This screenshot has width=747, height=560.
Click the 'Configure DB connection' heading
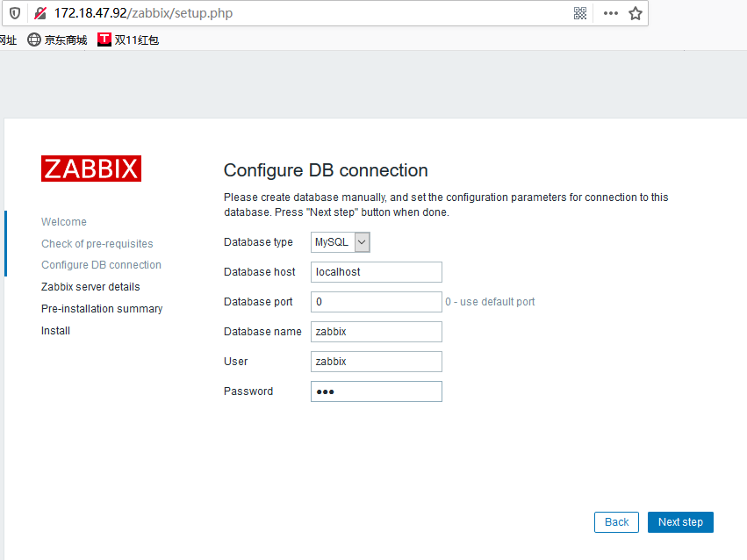[x=326, y=170]
